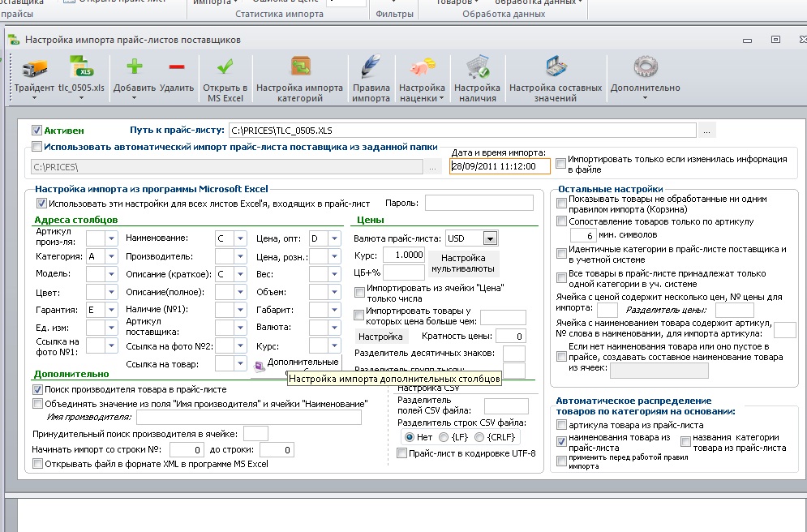This screenshot has width=807, height=532.
Task: Check Сопоставление товаров только по артикулу
Action: tap(561, 221)
